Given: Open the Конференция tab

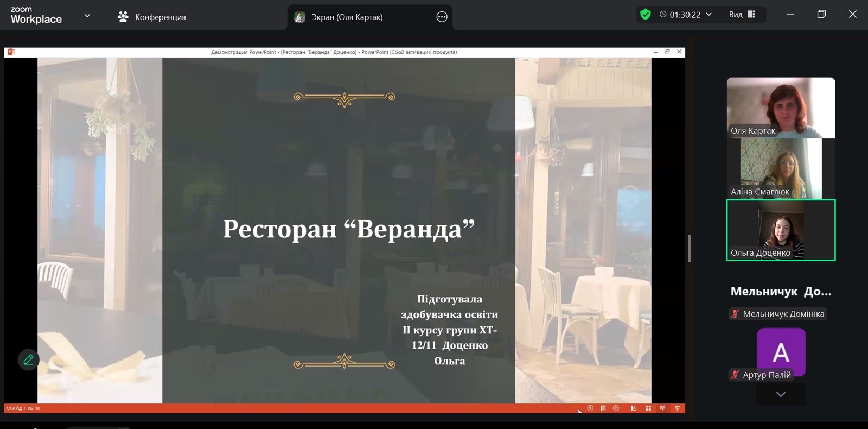Looking at the screenshot, I should coord(152,17).
